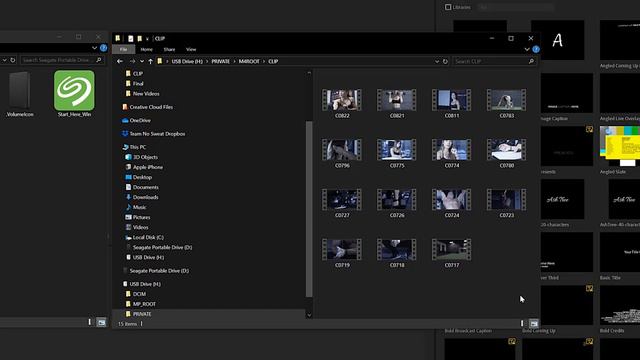The width and height of the screenshot is (640, 360).
Task: Open the Quick Access Toolbar customize dropdown
Action: tap(147, 39)
